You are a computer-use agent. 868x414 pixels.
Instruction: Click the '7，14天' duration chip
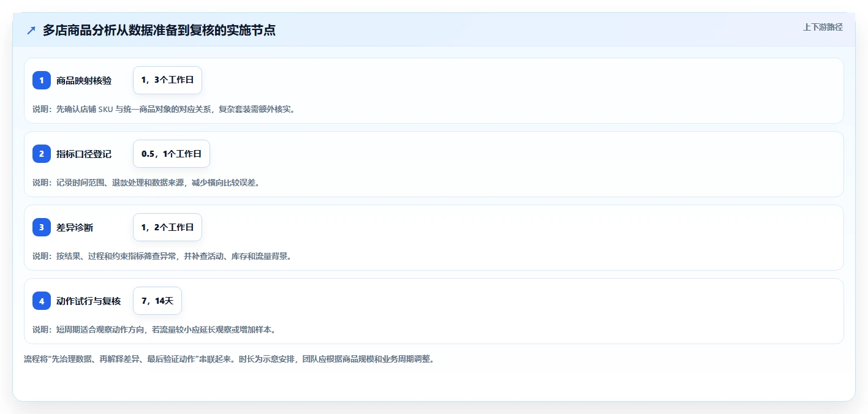coord(157,301)
